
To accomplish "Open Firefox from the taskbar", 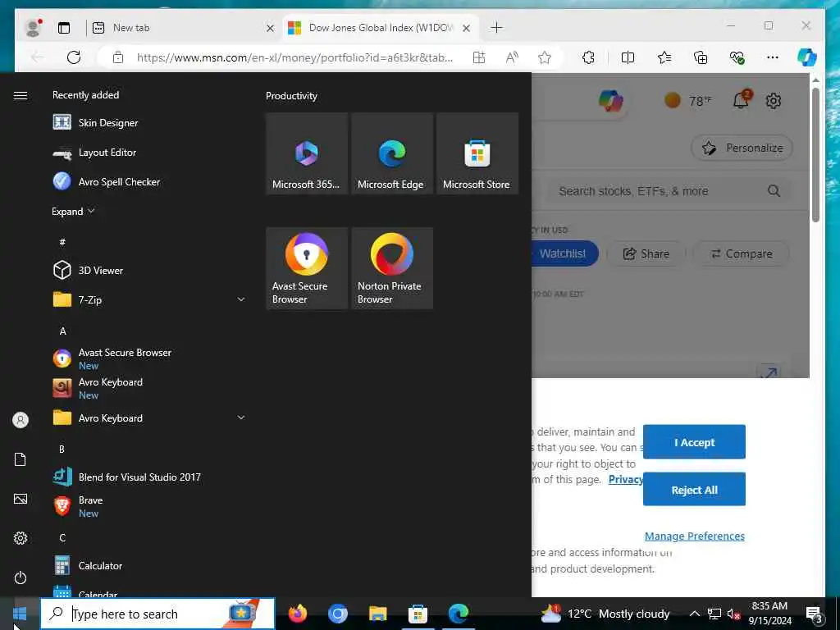I will click(297, 614).
